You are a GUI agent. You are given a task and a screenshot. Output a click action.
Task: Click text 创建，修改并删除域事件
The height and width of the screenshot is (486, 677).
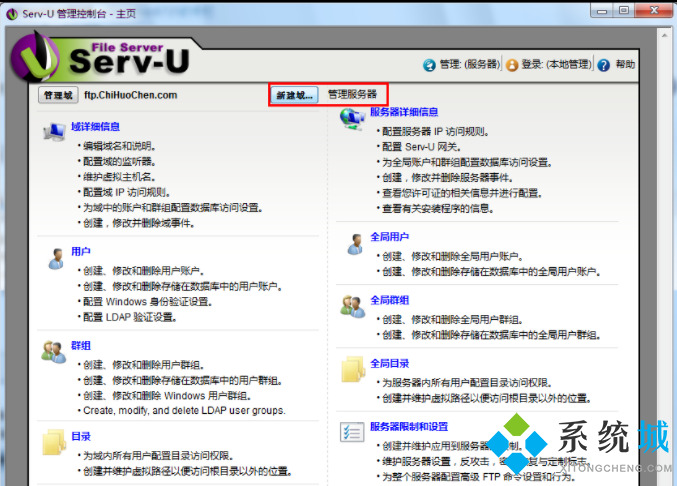coord(139,223)
